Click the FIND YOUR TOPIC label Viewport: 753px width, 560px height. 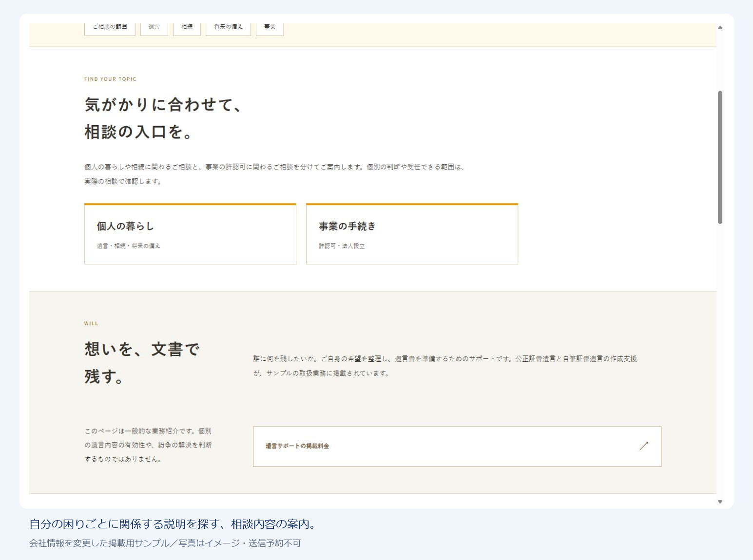pos(110,79)
